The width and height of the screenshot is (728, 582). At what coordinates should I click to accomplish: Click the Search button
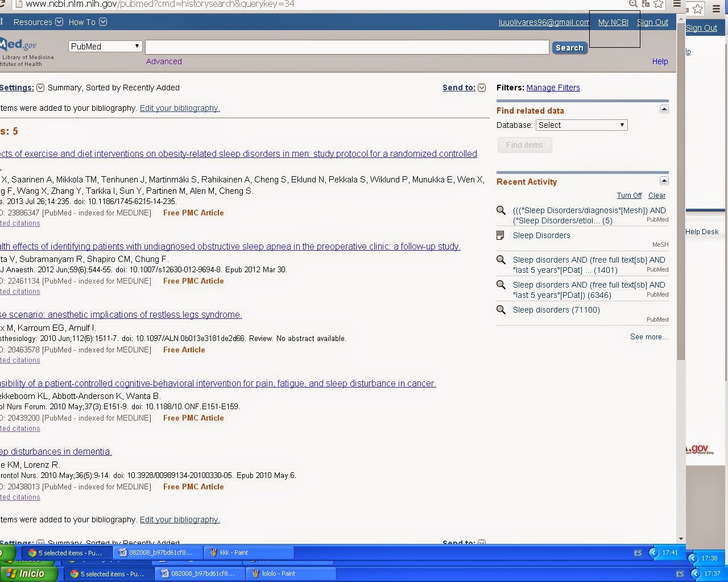point(569,48)
